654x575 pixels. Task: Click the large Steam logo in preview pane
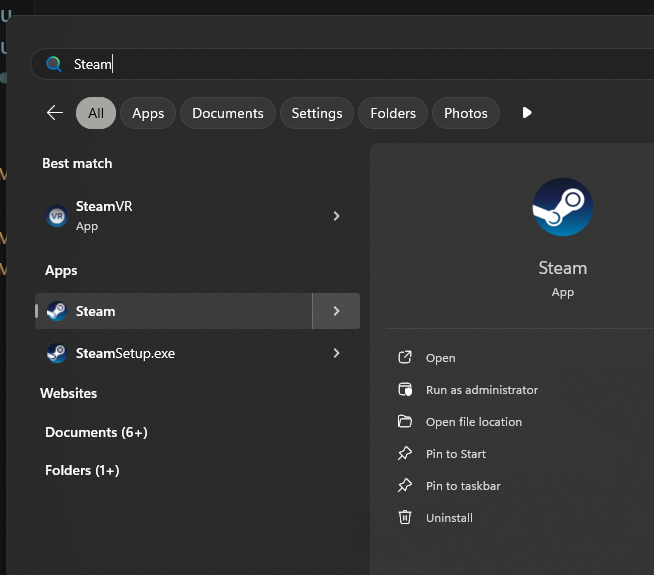562,207
